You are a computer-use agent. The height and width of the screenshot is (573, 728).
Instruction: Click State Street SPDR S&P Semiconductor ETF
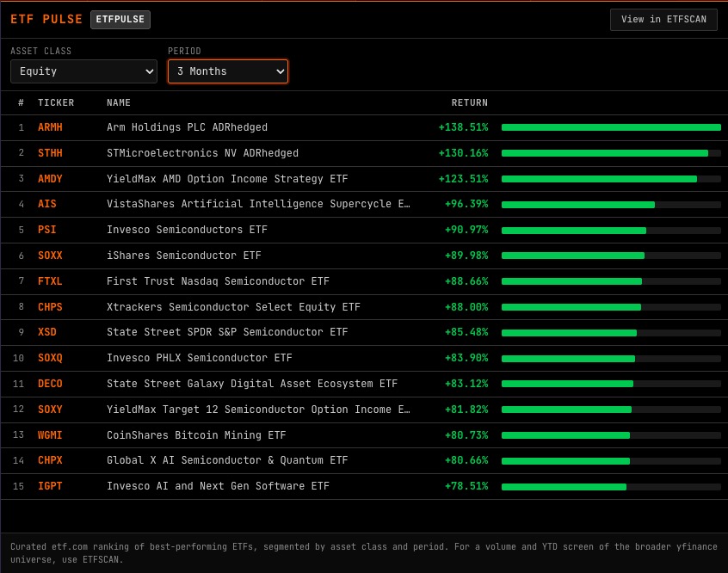(227, 332)
